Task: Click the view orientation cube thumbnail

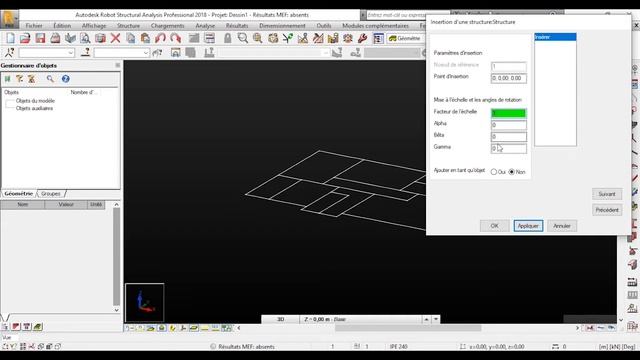Action: point(144,302)
